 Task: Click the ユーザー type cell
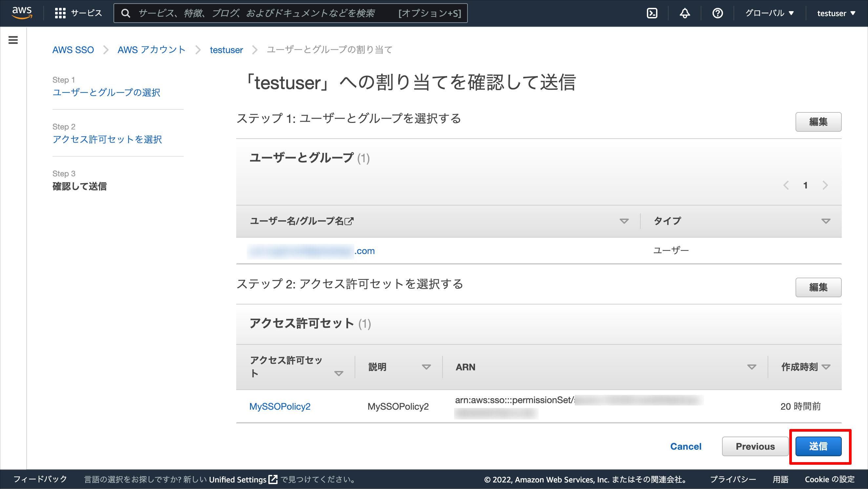click(x=671, y=250)
